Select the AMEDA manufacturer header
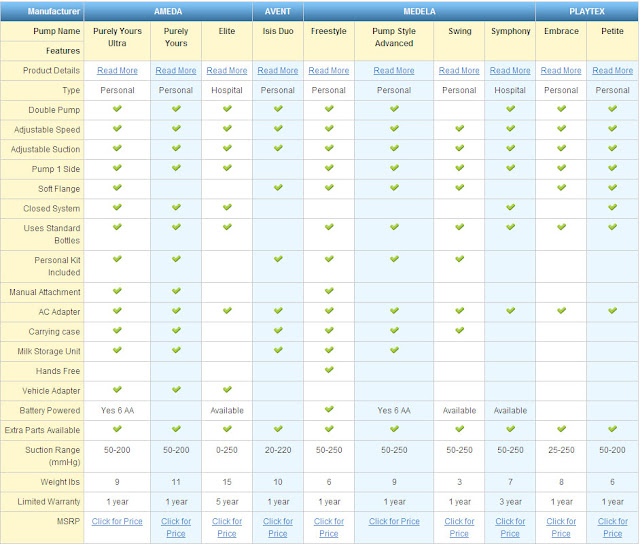Screen dimensions: 640x544 [168, 11]
